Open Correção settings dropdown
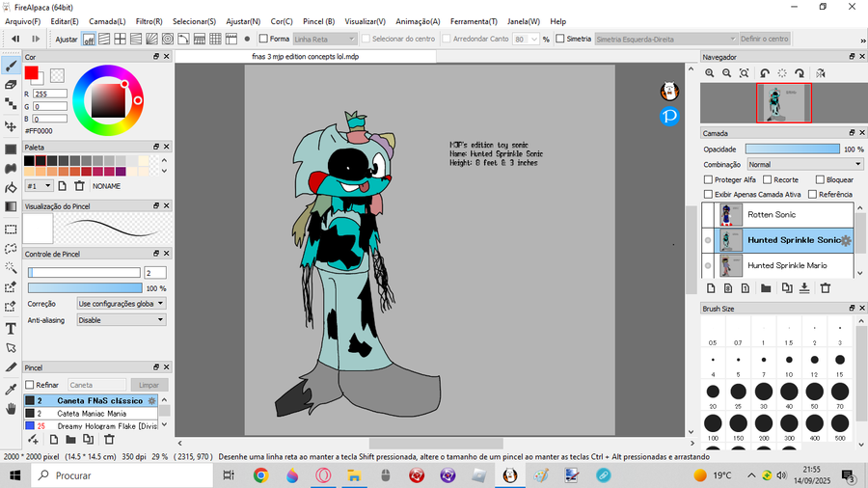This screenshot has width=868, height=488. coord(122,303)
